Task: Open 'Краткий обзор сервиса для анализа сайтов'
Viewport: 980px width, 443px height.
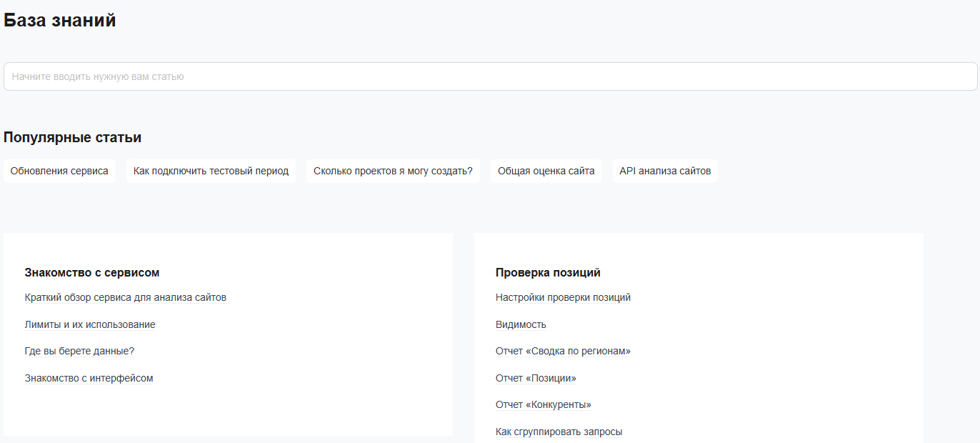Action: (x=126, y=297)
